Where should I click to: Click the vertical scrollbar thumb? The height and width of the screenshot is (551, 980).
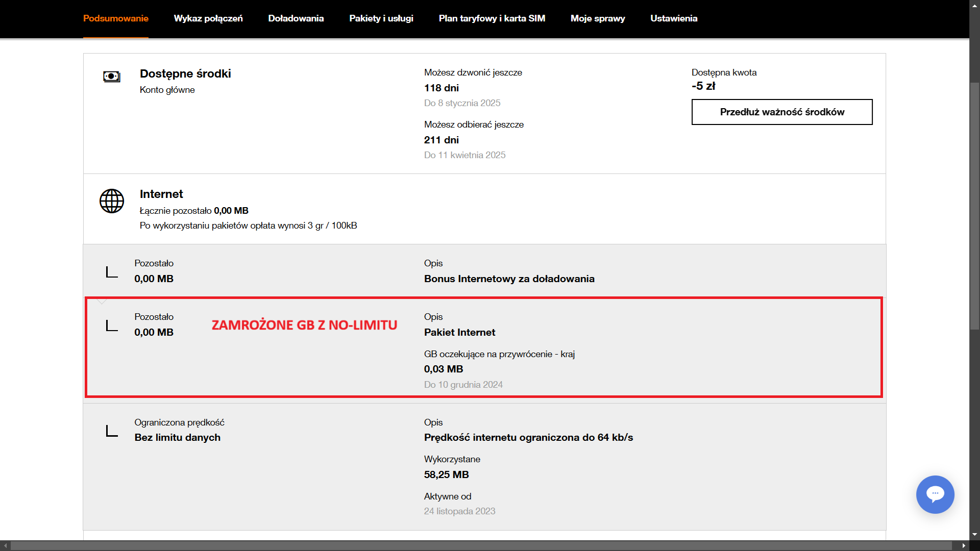pos(975,206)
